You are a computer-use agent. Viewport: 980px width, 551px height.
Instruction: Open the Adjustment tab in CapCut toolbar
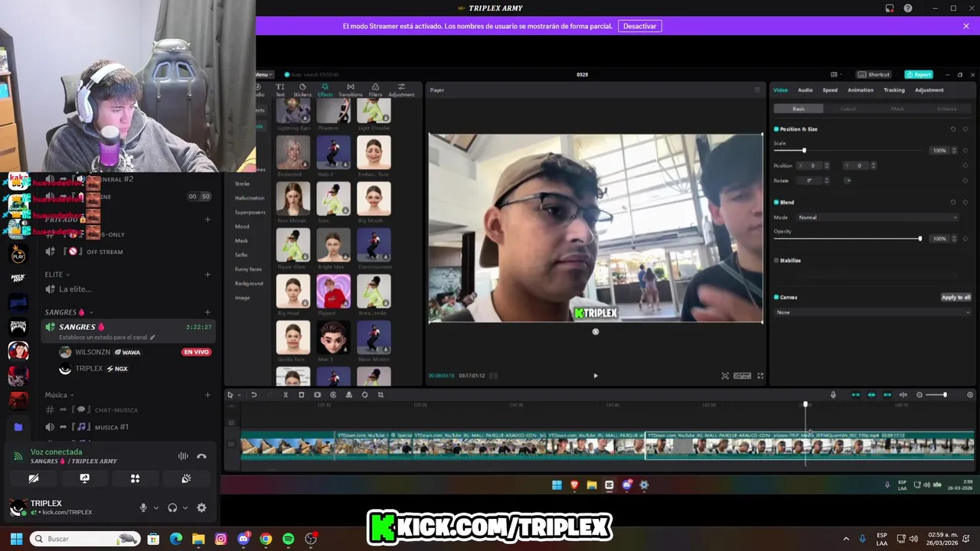(x=401, y=90)
